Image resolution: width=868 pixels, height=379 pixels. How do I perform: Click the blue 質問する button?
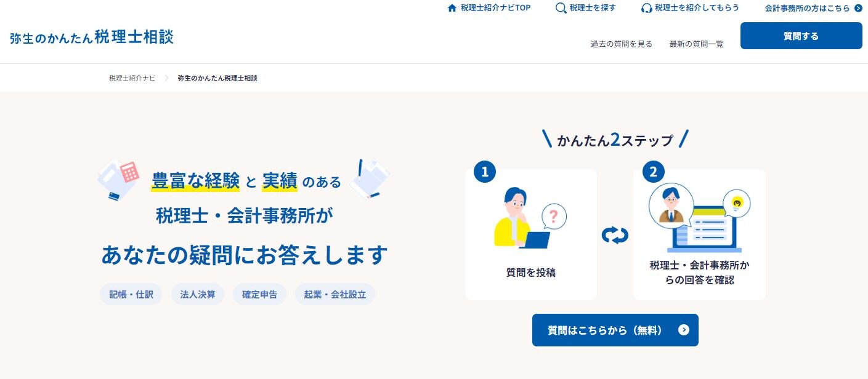[x=801, y=36]
